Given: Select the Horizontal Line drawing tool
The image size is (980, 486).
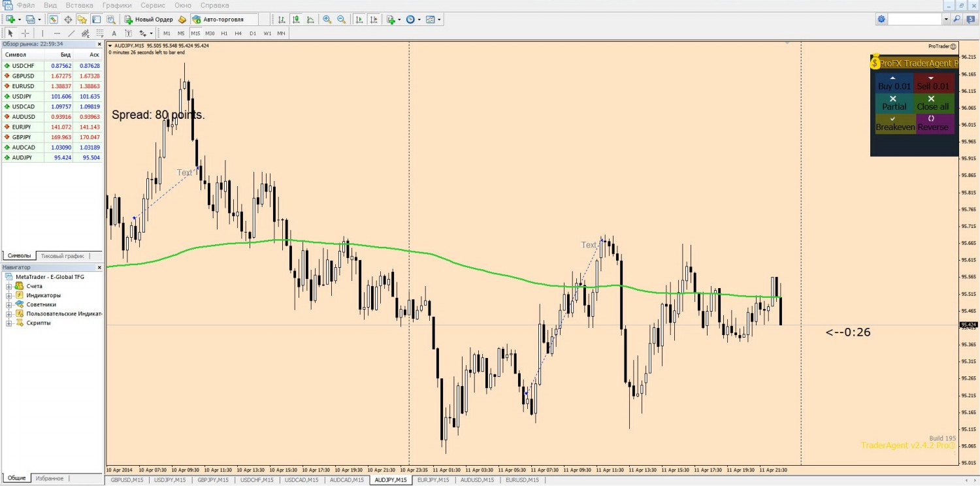Looking at the screenshot, I should tap(57, 33).
